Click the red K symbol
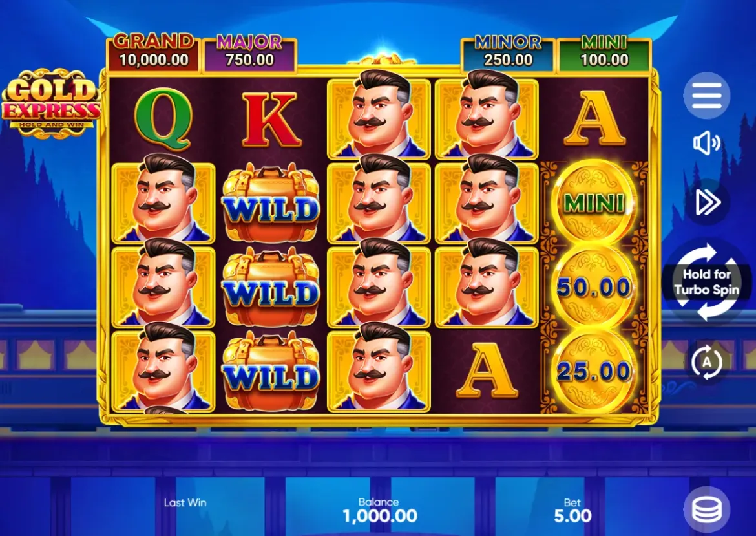The height and width of the screenshot is (536, 756). coord(271,120)
